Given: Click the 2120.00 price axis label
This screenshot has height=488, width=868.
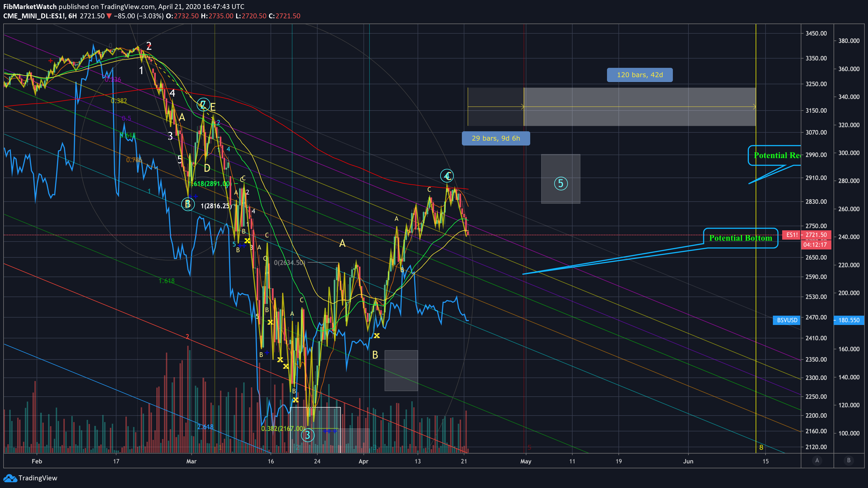Looking at the screenshot, I should (x=816, y=447).
